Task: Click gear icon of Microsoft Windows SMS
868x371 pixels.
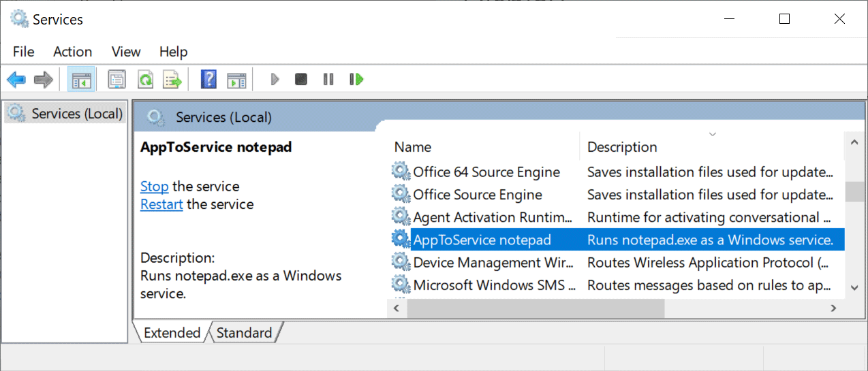Action: click(x=401, y=284)
